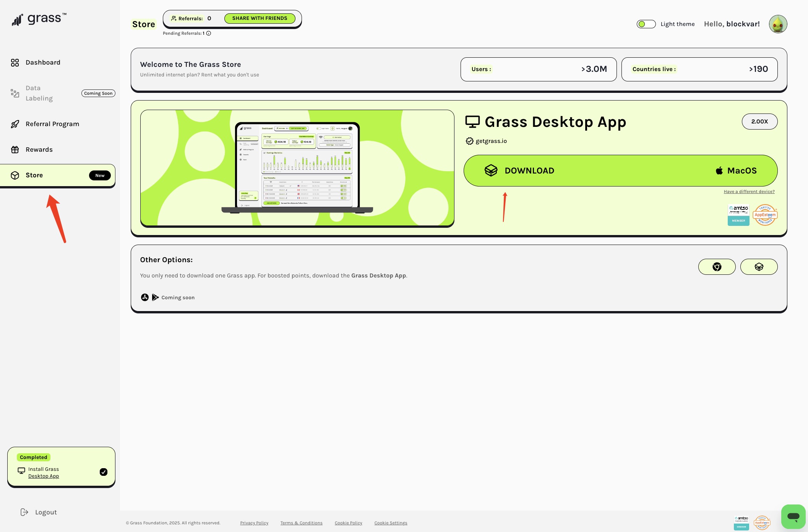Click the Referral Program rocket icon
The height and width of the screenshot is (532, 808).
point(15,124)
